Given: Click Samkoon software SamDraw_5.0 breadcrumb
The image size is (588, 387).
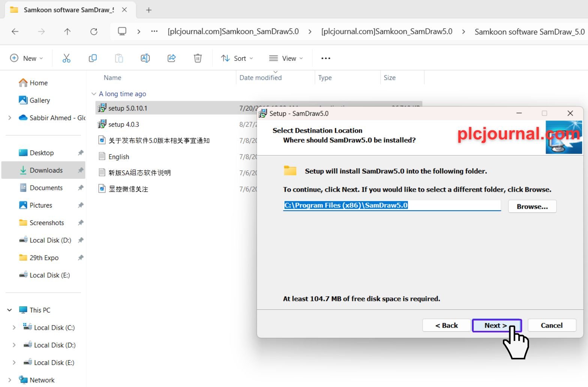Looking at the screenshot, I should 529,31.
